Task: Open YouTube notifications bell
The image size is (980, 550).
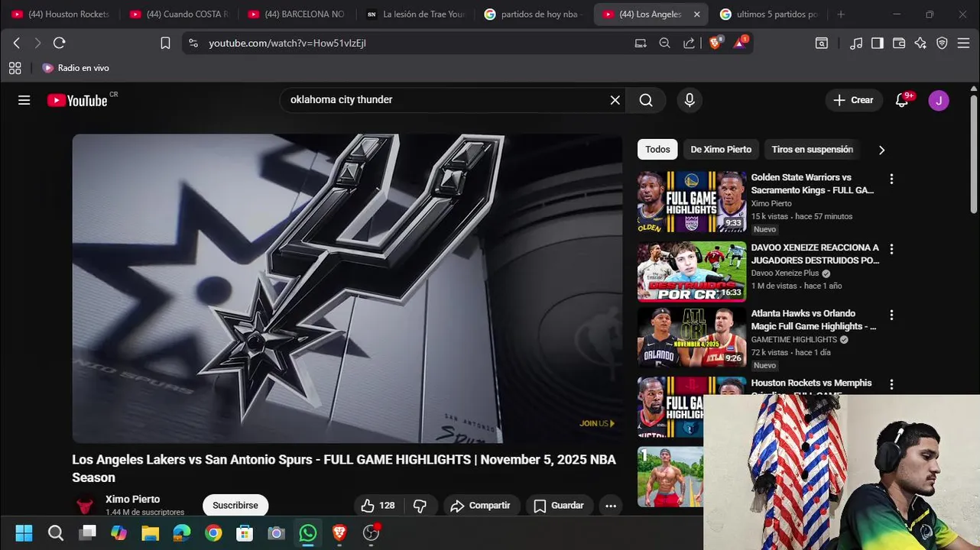Action: (902, 100)
